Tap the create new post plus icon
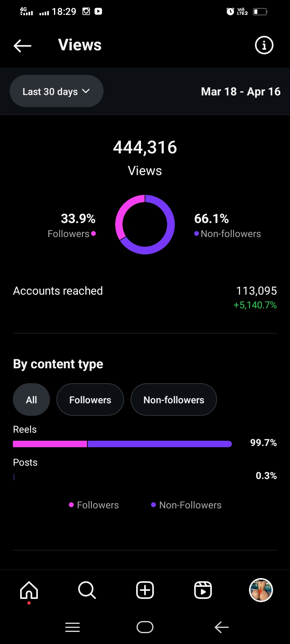 [x=145, y=590]
